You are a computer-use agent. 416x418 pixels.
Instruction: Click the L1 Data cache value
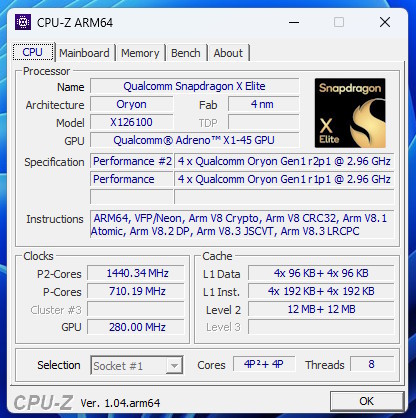tap(321, 273)
